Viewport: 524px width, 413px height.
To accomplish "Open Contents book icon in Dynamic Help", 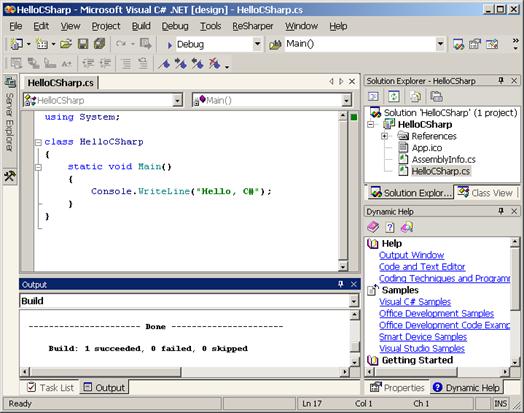I will (373, 227).
